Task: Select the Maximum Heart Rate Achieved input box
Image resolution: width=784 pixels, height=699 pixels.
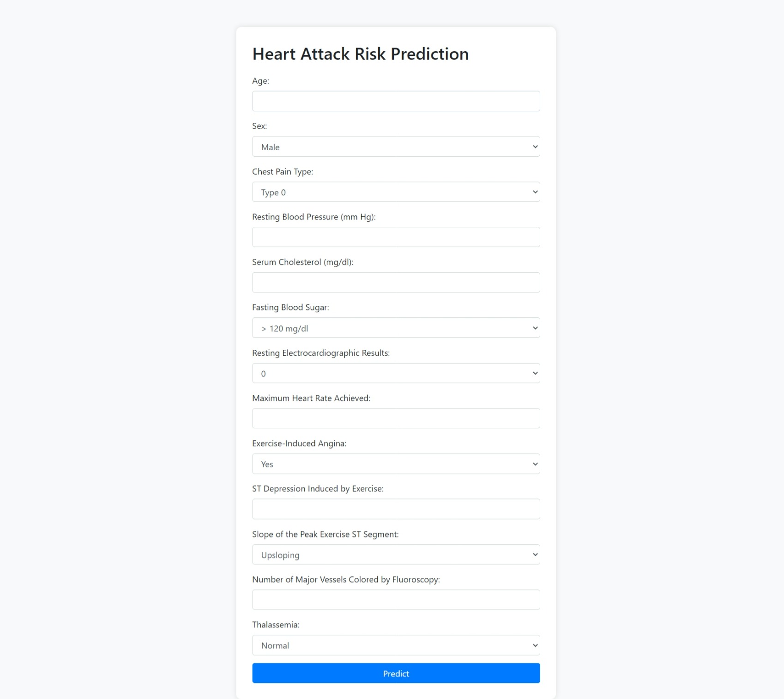Action: 396,419
